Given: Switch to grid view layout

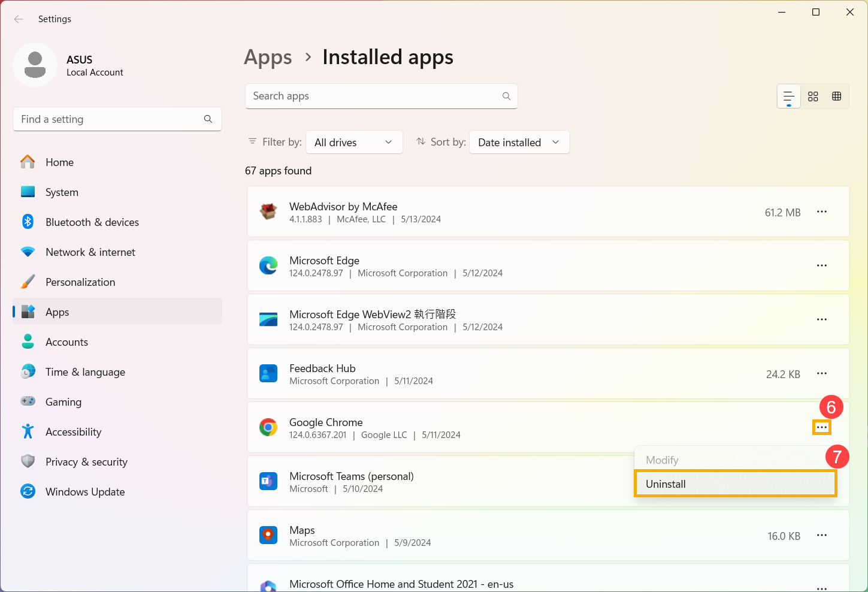Looking at the screenshot, I should point(813,96).
